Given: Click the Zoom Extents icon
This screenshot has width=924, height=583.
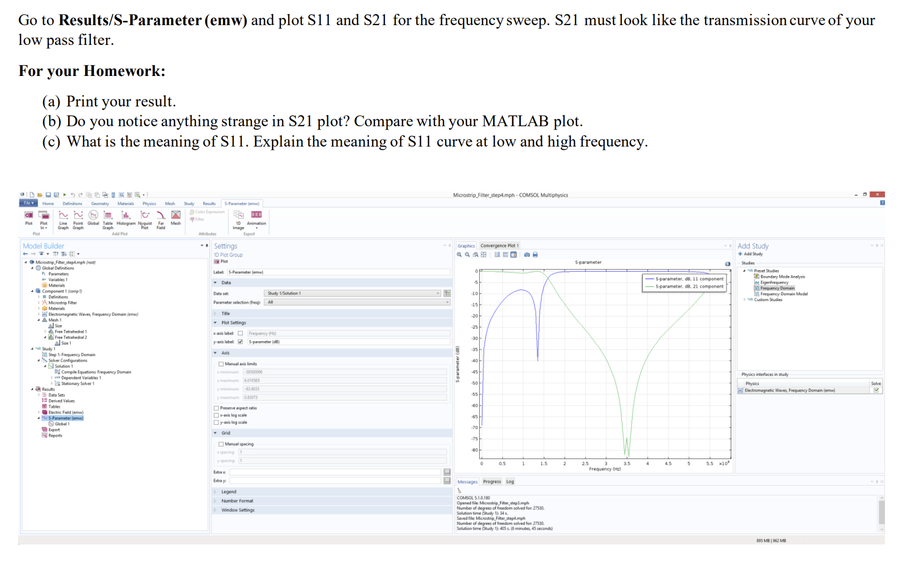Looking at the screenshot, I should (483, 255).
